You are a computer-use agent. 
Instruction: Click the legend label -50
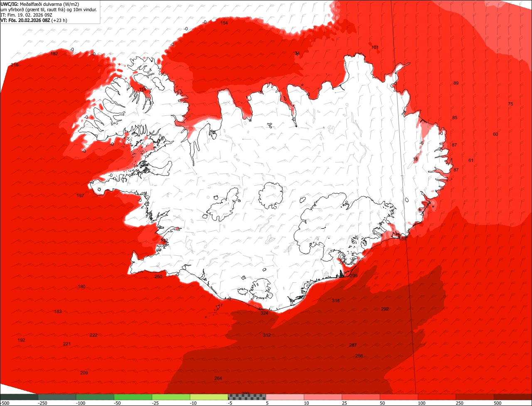tap(118, 403)
